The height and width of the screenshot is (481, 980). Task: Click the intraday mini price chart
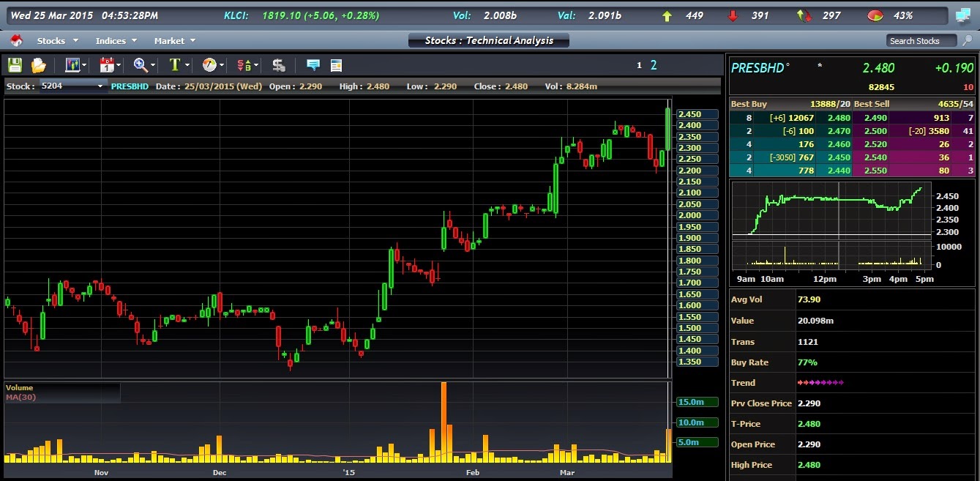pyautogui.click(x=832, y=209)
